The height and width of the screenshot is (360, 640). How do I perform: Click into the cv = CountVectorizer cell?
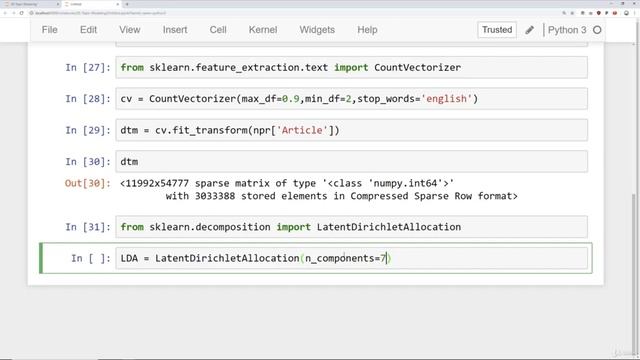[x=351, y=99]
